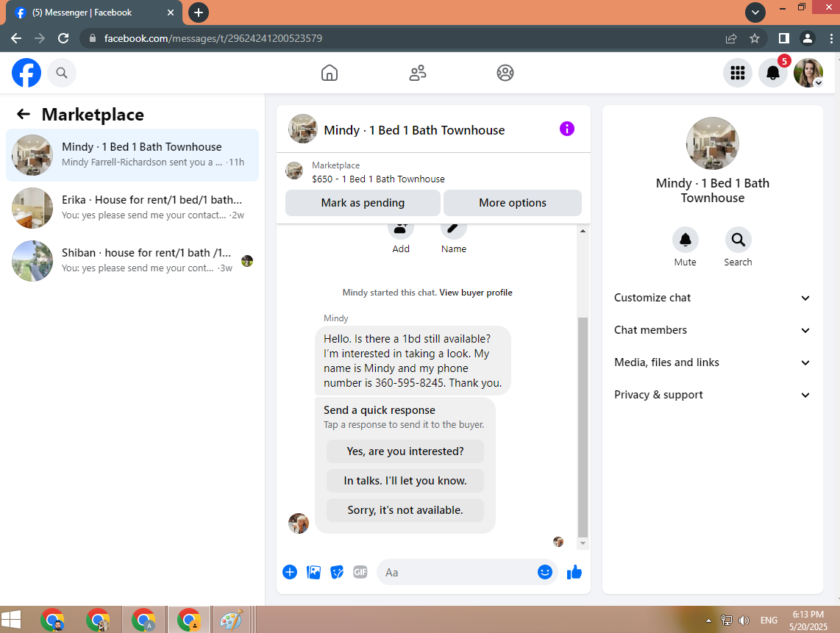This screenshot has width=840, height=633.
Task: Open a new browser tab
Action: (x=198, y=12)
